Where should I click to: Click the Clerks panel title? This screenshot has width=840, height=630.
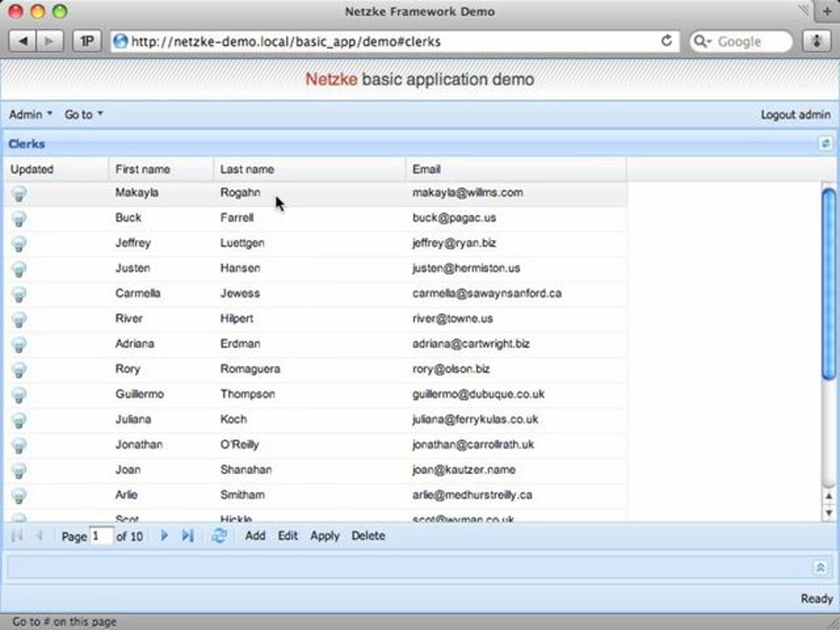coord(27,144)
